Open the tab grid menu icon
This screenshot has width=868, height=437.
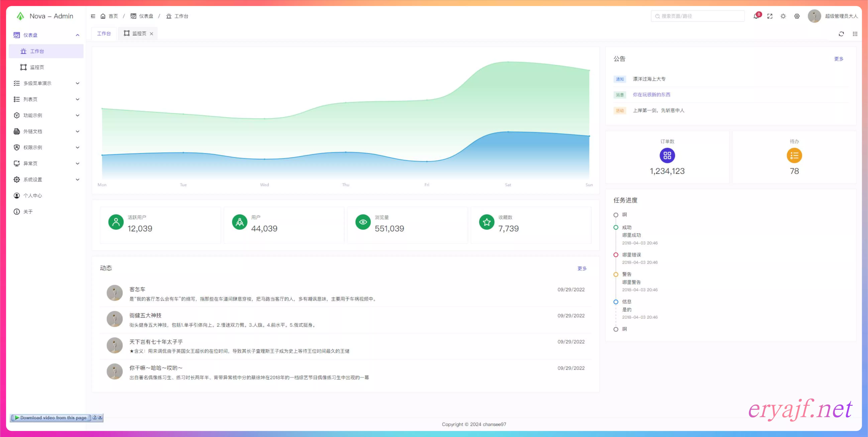point(855,34)
